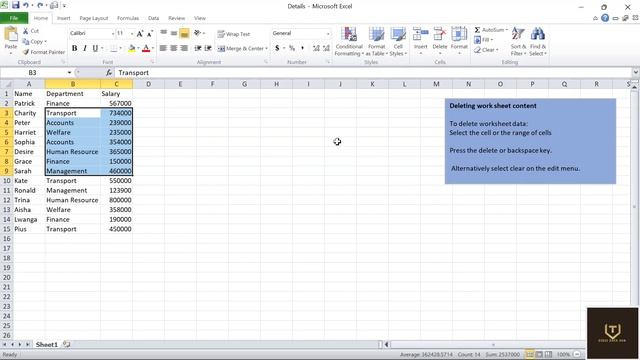Apply Percent Style format

click(x=292, y=49)
